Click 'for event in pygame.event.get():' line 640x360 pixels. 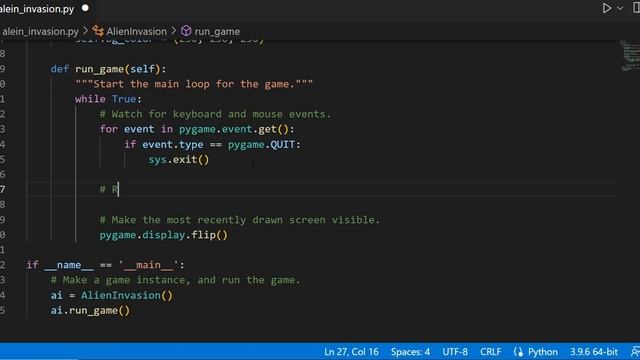coord(197,129)
